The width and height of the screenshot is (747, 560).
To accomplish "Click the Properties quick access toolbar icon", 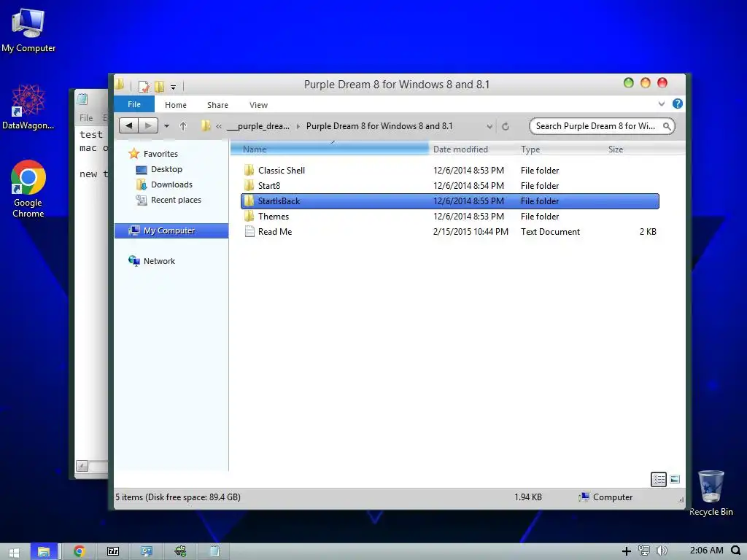I will pyautogui.click(x=144, y=87).
